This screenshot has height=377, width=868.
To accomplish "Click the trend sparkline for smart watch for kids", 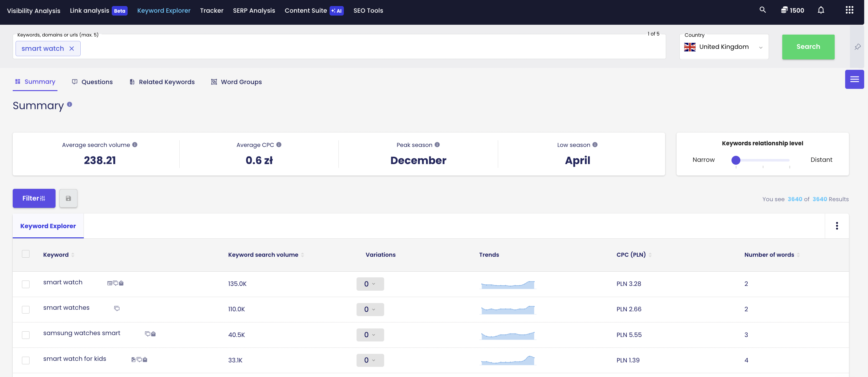I will [x=508, y=360].
